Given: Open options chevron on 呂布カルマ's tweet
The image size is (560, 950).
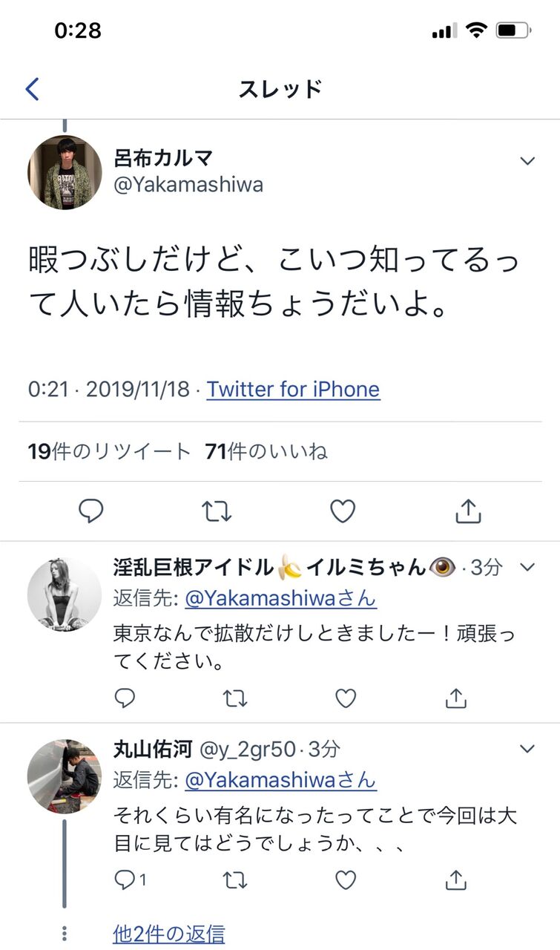Looking at the screenshot, I should (527, 161).
